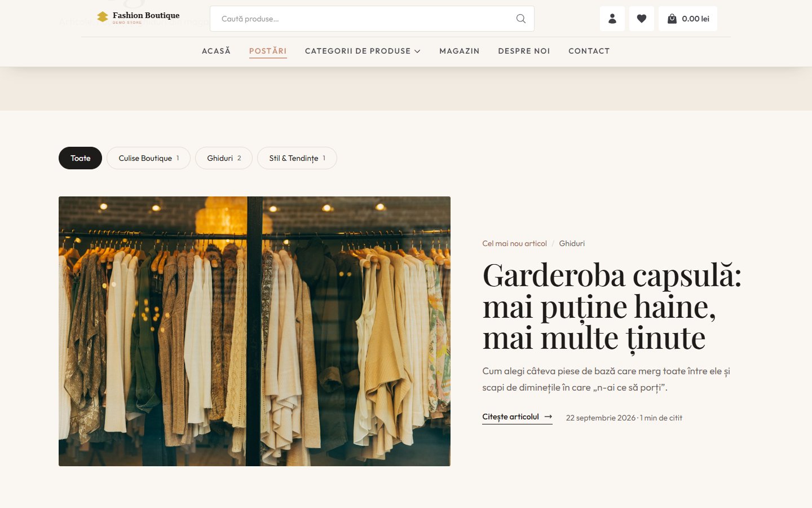
Task: Open the wishlist heart icon
Action: [x=642, y=19]
